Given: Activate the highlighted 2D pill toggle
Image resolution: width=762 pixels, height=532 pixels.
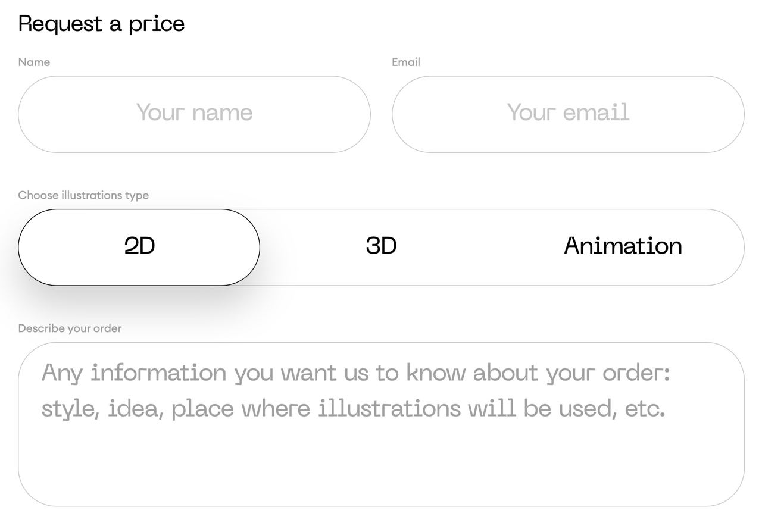Looking at the screenshot, I should point(139,247).
